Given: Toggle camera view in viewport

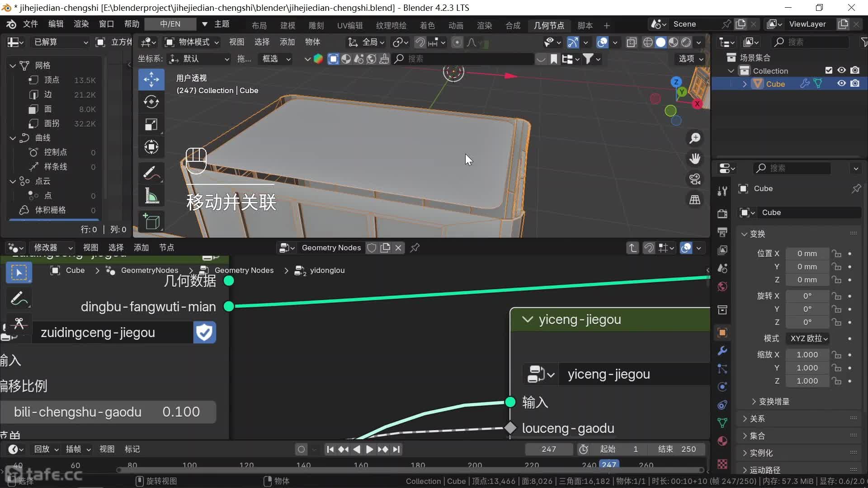Looking at the screenshot, I should tap(695, 179).
